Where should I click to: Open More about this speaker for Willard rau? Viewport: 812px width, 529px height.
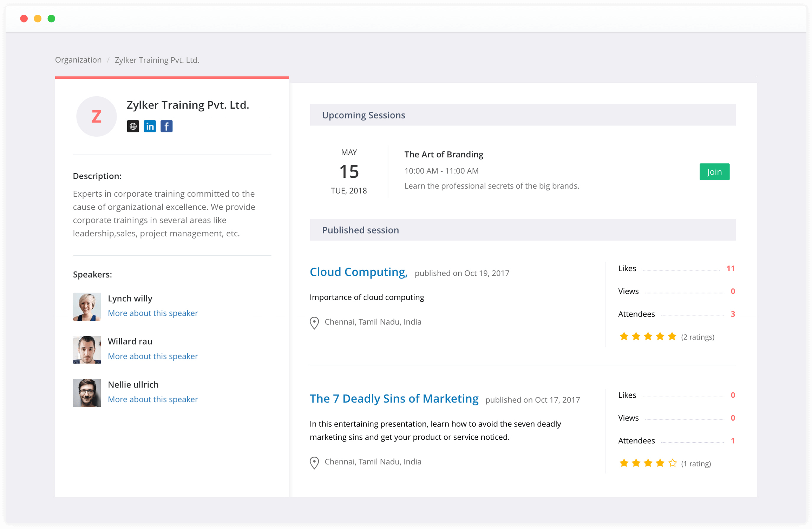(x=153, y=356)
